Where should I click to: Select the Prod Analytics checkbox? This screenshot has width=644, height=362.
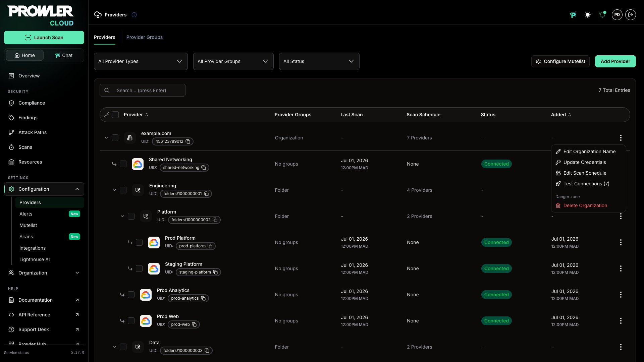point(131,295)
